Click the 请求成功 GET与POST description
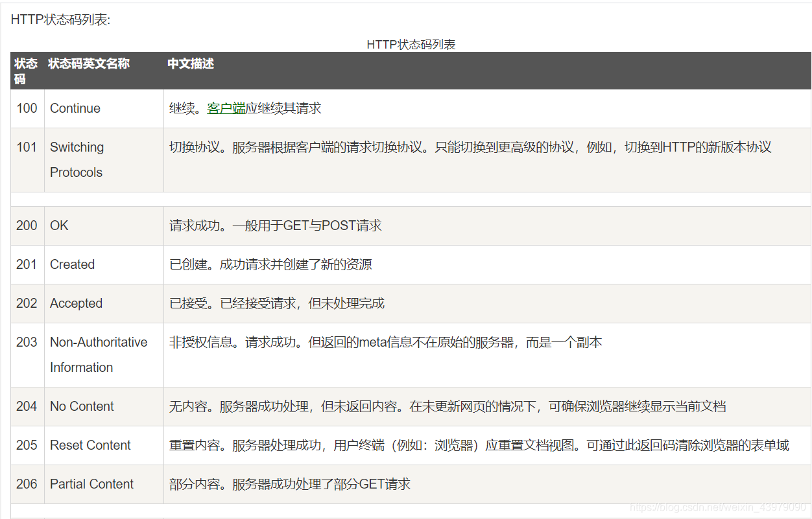812x519 pixels. 276,225
